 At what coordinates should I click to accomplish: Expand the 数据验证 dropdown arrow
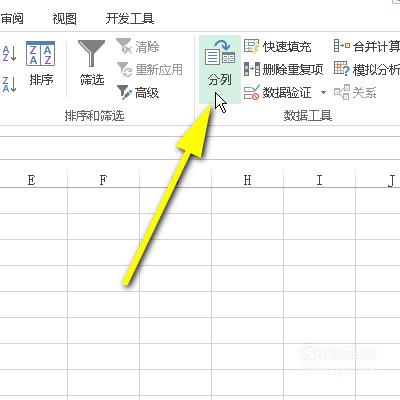click(x=323, y=92)
